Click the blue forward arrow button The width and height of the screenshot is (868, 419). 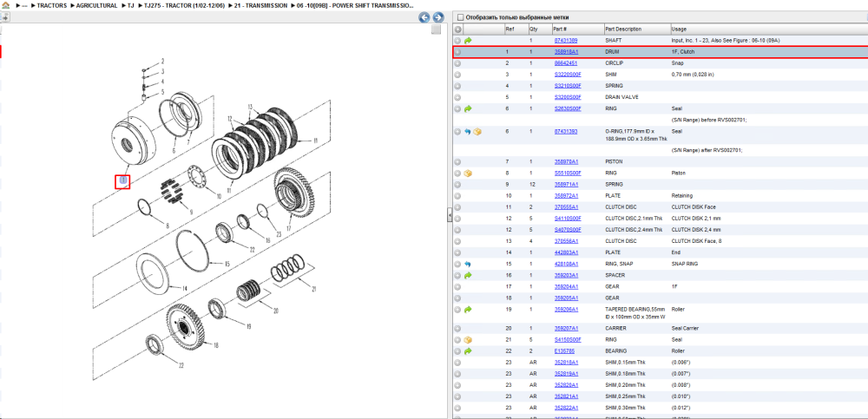click(437, 17)
